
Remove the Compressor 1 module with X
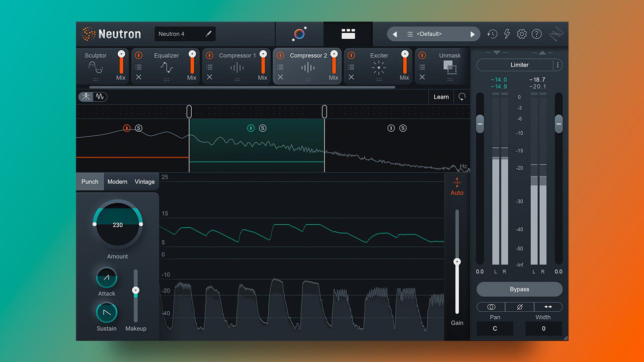point(209,77)
